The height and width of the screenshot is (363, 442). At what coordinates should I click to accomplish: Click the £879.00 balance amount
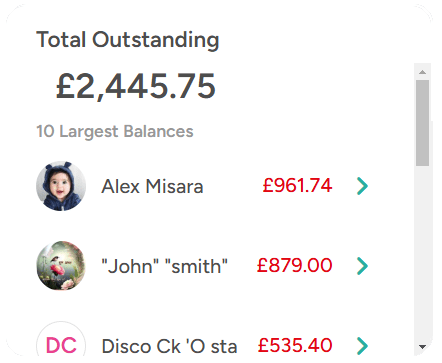tap(294, 265)
